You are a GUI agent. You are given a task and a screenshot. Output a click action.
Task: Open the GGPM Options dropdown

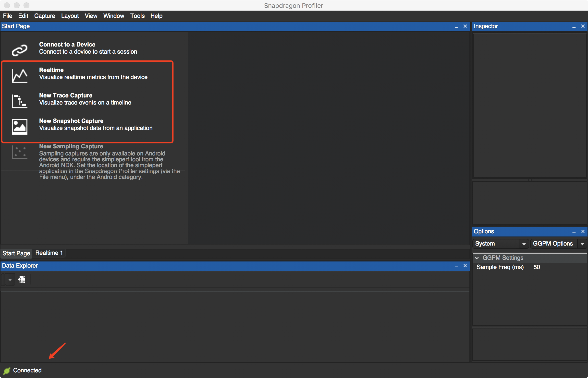pyautogui.click(x=582, y=244)
